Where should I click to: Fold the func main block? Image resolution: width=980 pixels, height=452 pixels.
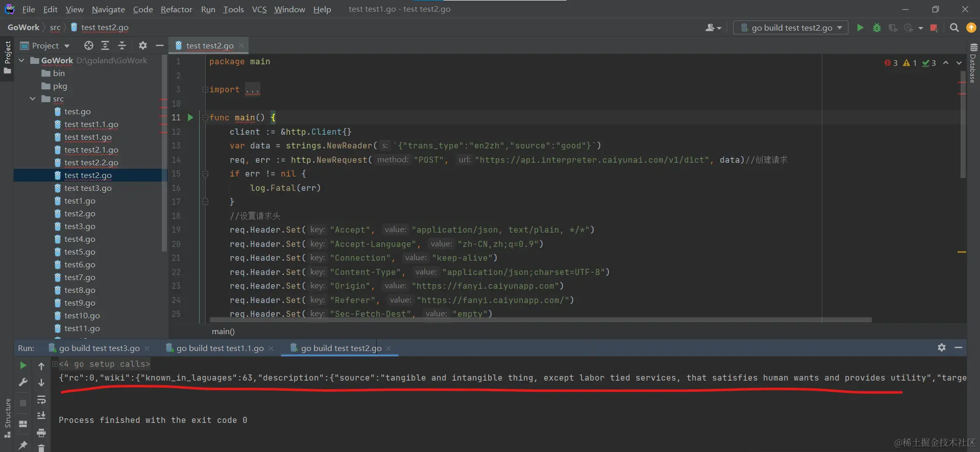coord(205,118)
